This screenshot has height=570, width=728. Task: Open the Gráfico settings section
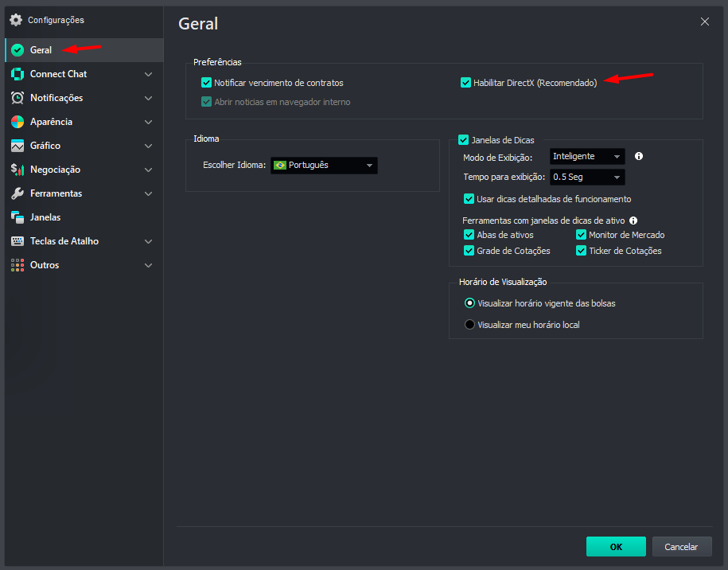pyautogui.click(x=84, y=146)
